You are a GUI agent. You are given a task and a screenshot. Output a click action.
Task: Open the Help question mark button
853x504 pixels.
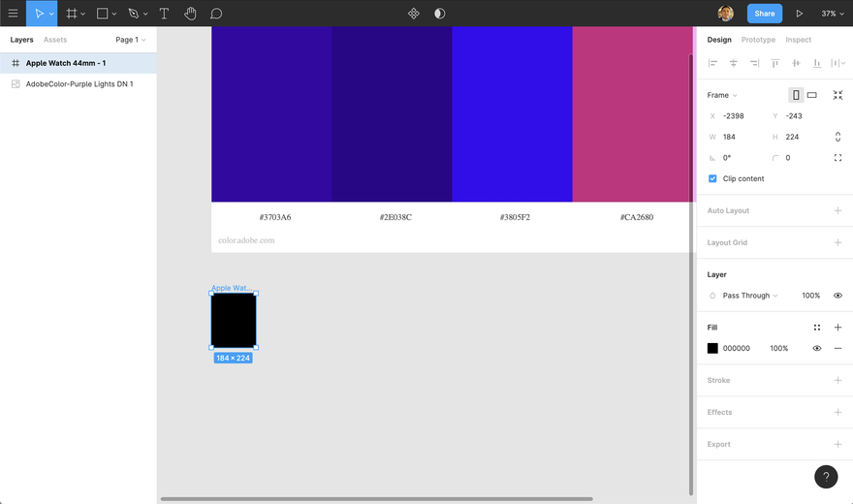(826, 477)
